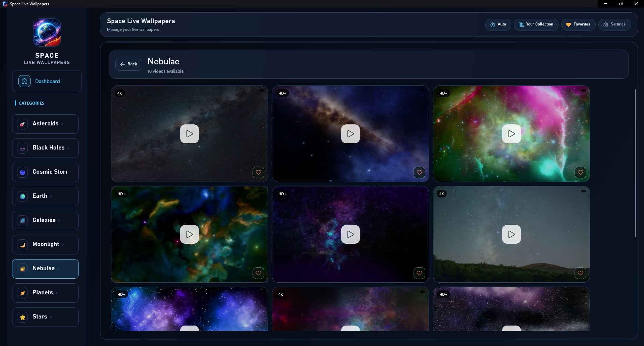Screen dimensions: 644x346
Task: Expand the Earth chevron arrow
Action: (x=51, y=196)
